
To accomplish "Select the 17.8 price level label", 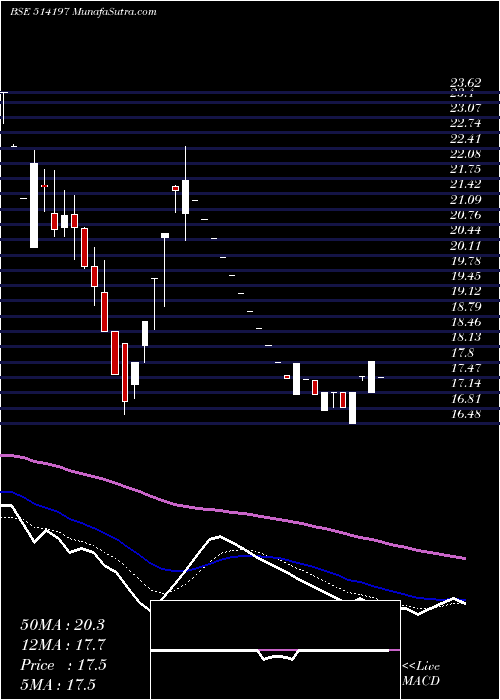I will 462,353.
